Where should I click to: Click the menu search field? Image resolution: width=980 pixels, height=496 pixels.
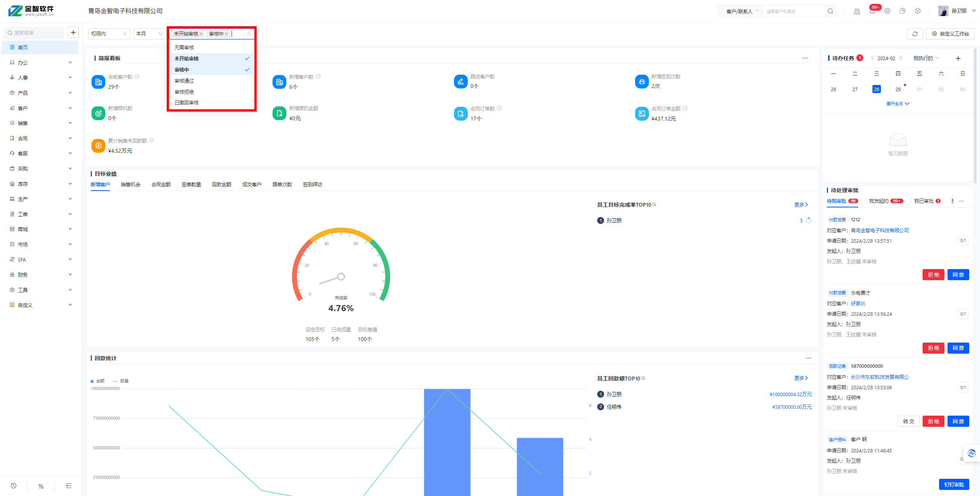(x=34, y=33)
